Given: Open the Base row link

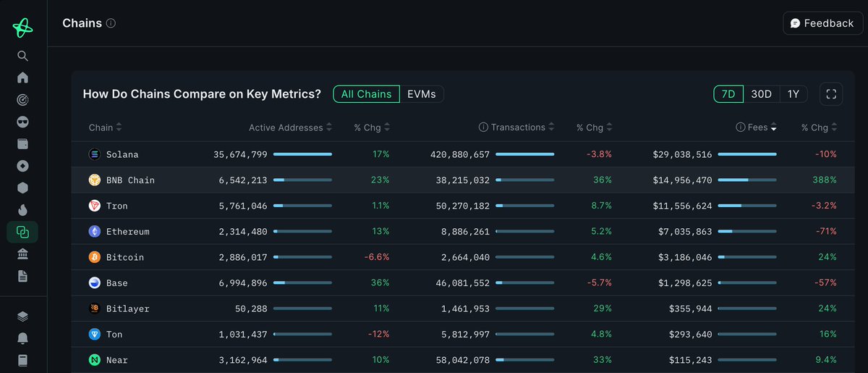Looking at the screenshot, I should point(116,283).
